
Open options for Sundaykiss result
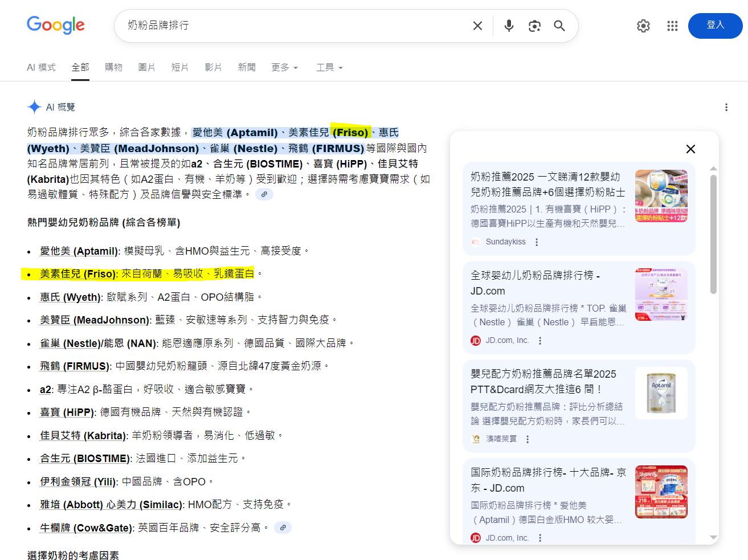click(x=537, y=242)
